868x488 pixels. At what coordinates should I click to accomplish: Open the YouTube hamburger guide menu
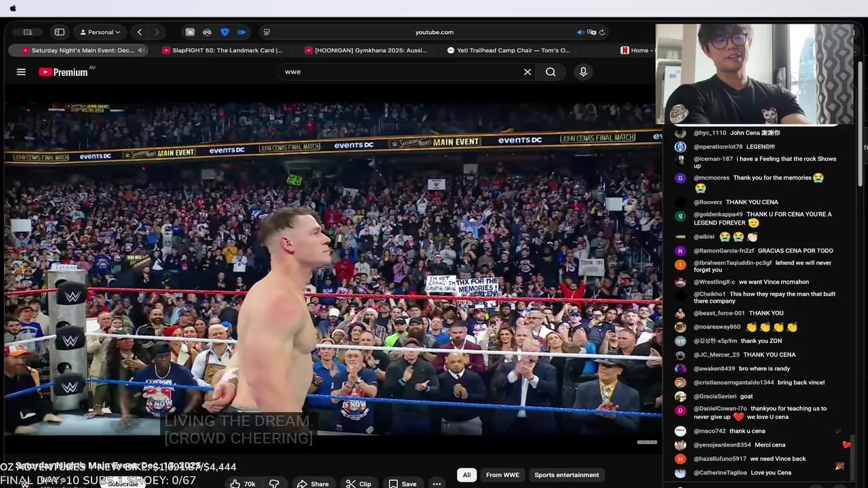pos(21,72)
